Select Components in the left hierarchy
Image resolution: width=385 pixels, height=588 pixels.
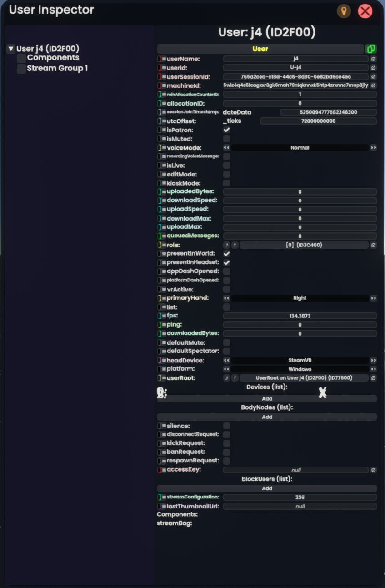coord(53,58)
